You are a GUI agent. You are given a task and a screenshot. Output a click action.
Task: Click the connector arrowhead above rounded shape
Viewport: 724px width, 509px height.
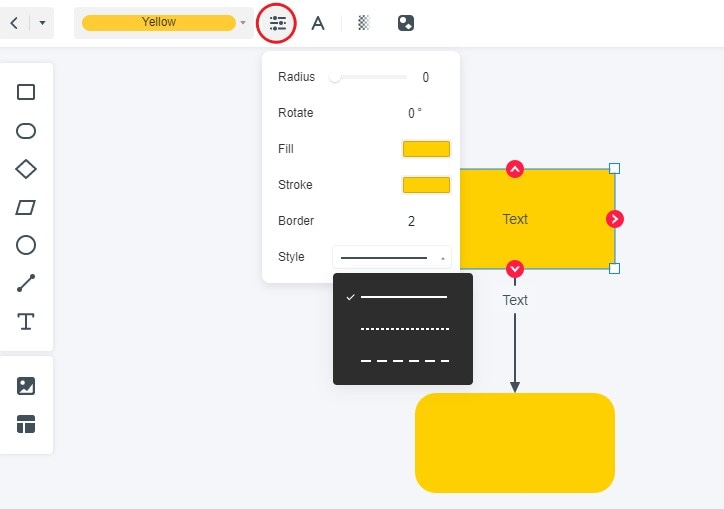click(515, 387)
